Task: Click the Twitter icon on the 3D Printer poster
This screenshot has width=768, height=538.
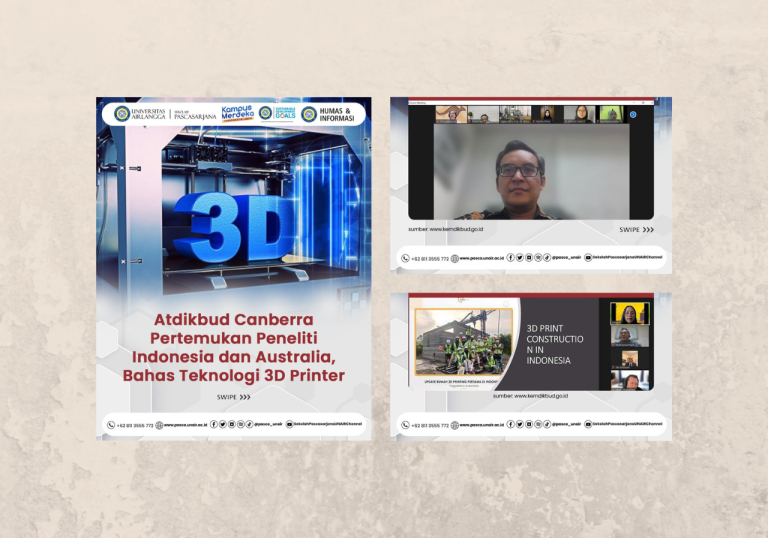Action: 223,424
